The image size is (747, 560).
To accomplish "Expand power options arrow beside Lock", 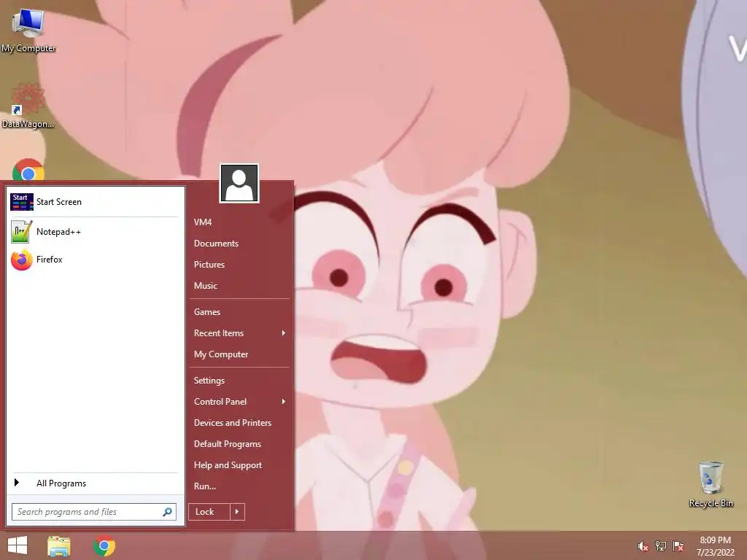I will coord(237,512).
